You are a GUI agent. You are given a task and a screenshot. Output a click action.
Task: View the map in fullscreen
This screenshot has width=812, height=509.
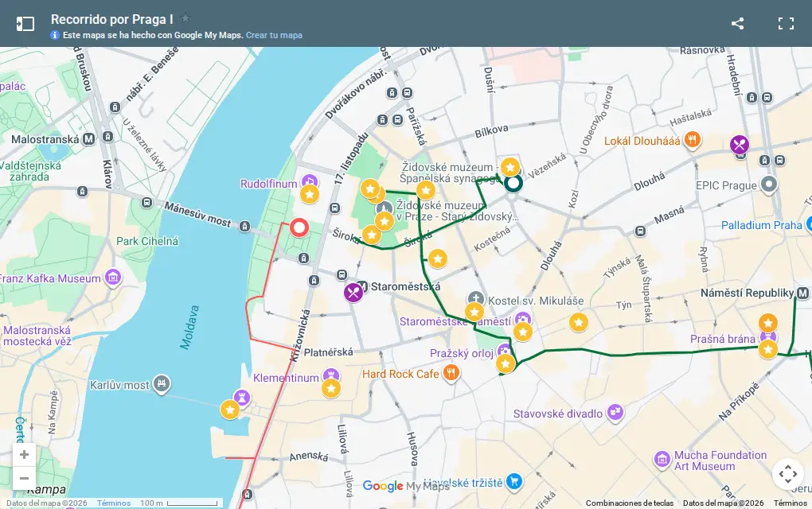tap(786, 23)
